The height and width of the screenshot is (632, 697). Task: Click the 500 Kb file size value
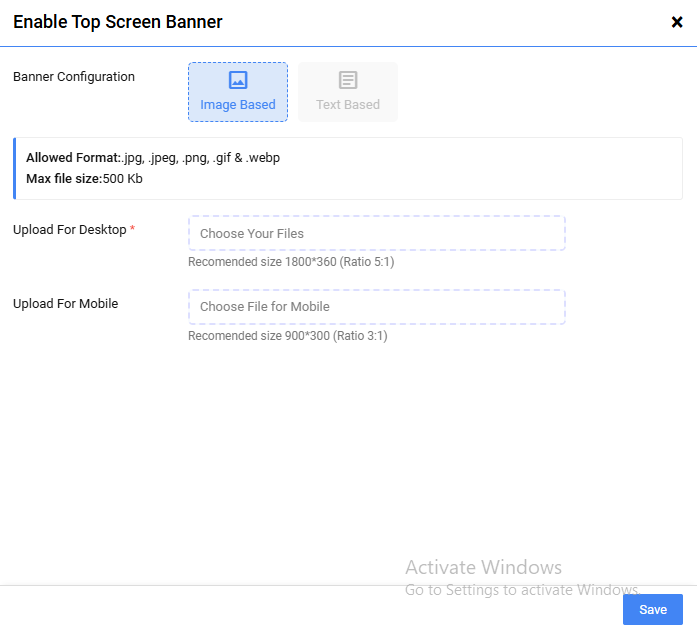click(125, 178)
